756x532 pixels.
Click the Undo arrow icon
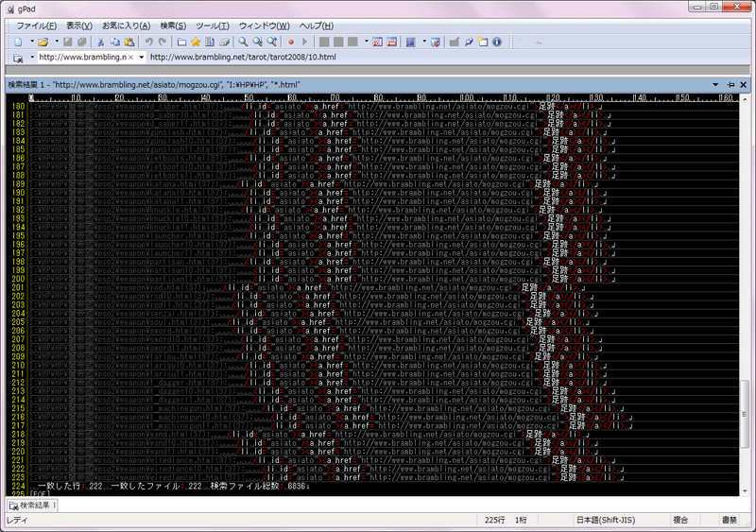coord(149,42)
